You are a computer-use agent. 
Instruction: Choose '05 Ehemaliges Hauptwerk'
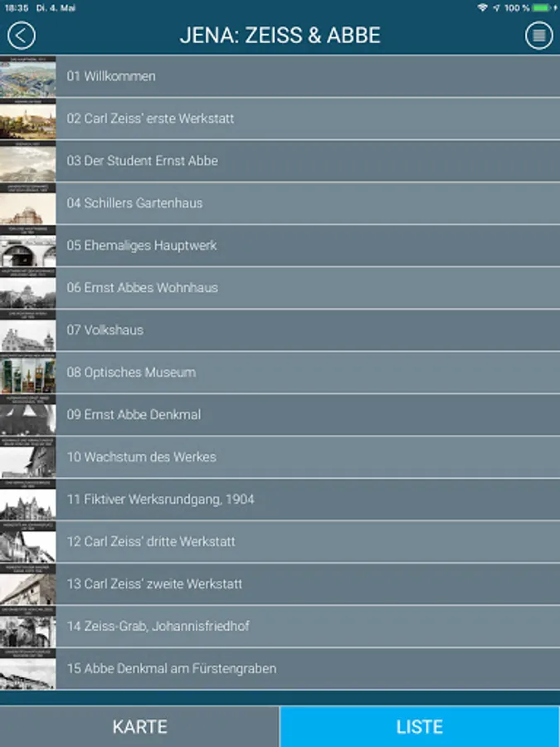[x=280, y=246]
